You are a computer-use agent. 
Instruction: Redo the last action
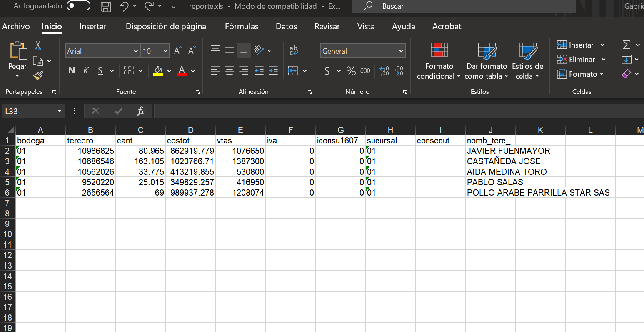click(x=149, y=6)
